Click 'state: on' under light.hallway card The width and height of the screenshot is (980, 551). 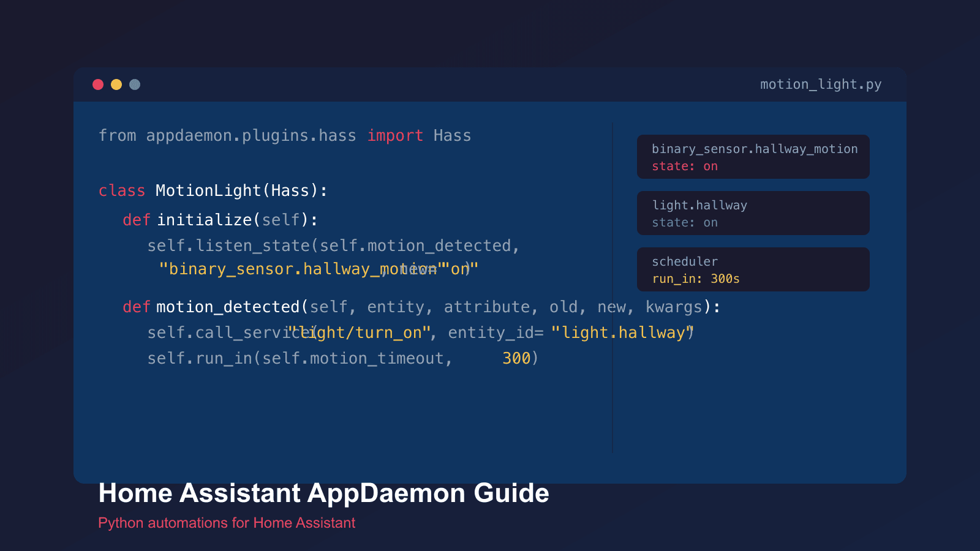point(685,223)
